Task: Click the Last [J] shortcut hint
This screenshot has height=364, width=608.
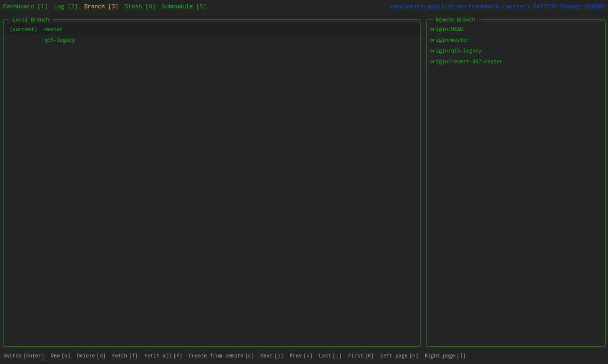Action: (330, 355)
